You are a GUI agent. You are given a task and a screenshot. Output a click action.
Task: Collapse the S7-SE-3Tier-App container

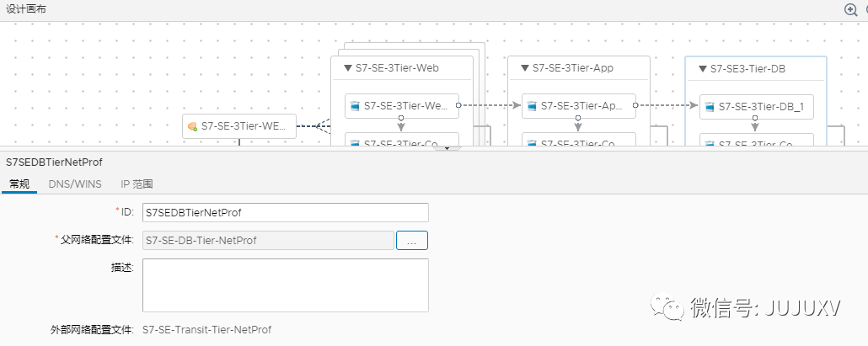click(525, 68)
